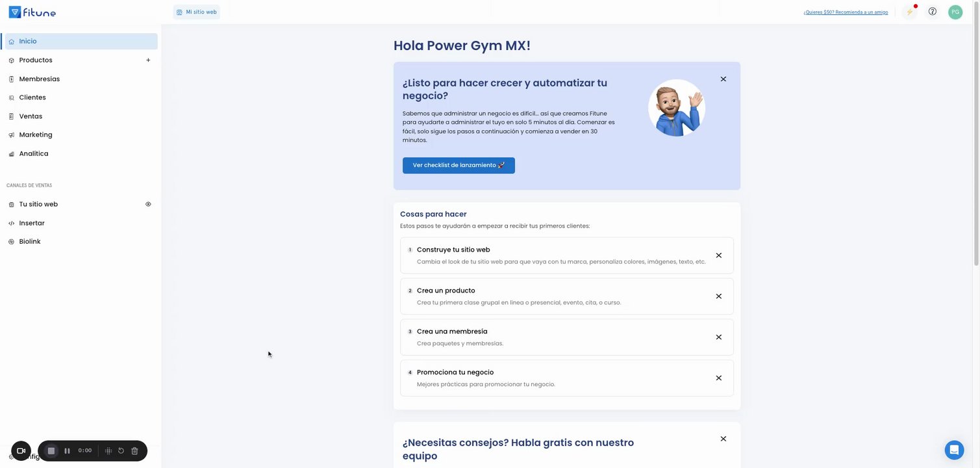Open the Crea una membresía step
Image resolution: width=980 pixels, height=468 pixels.
point(567,337)
